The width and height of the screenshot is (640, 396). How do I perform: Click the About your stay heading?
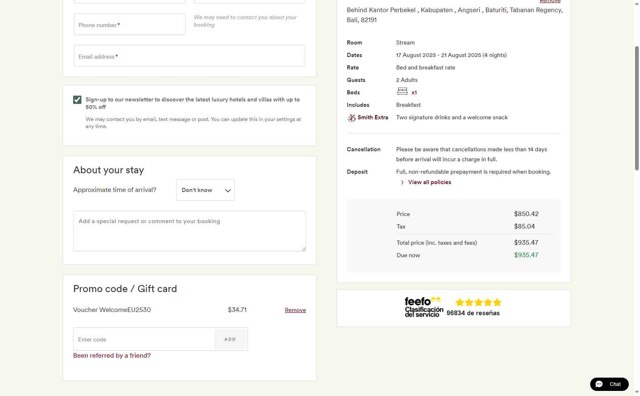109,170
